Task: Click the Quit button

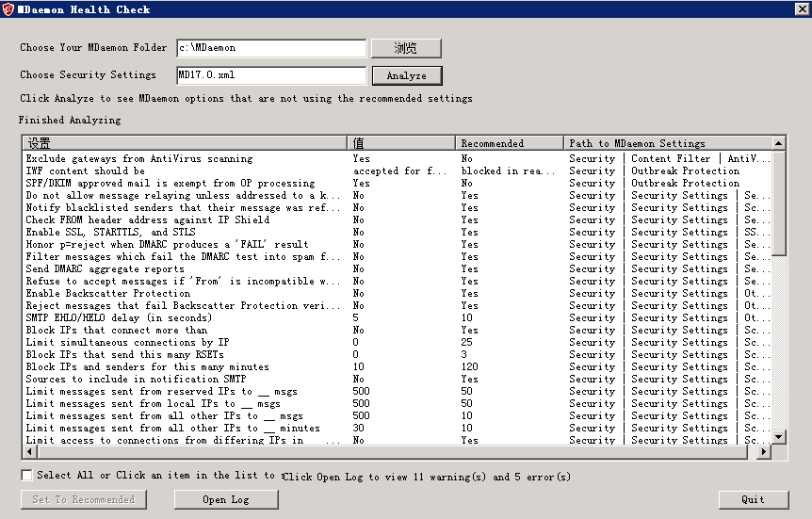Action: pyautogui.click(x=753, y=499)
